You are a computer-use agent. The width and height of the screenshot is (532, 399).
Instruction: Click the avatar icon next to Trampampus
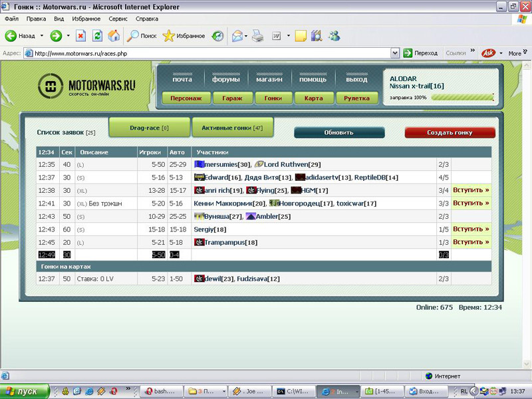point(199,242)
